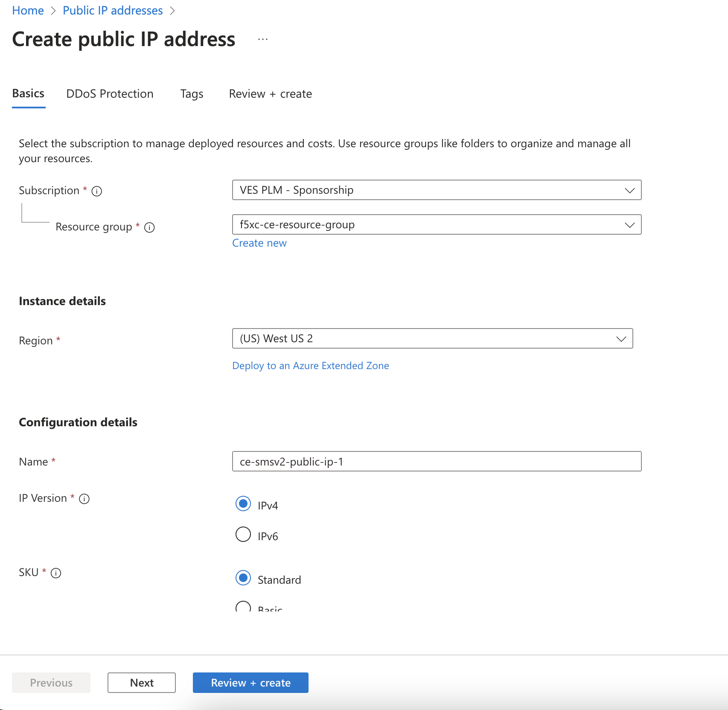This screenshot has width=728, height=710.
Task: Click Deploy to an Azure Extended Zone
Action: coord(310,366)
